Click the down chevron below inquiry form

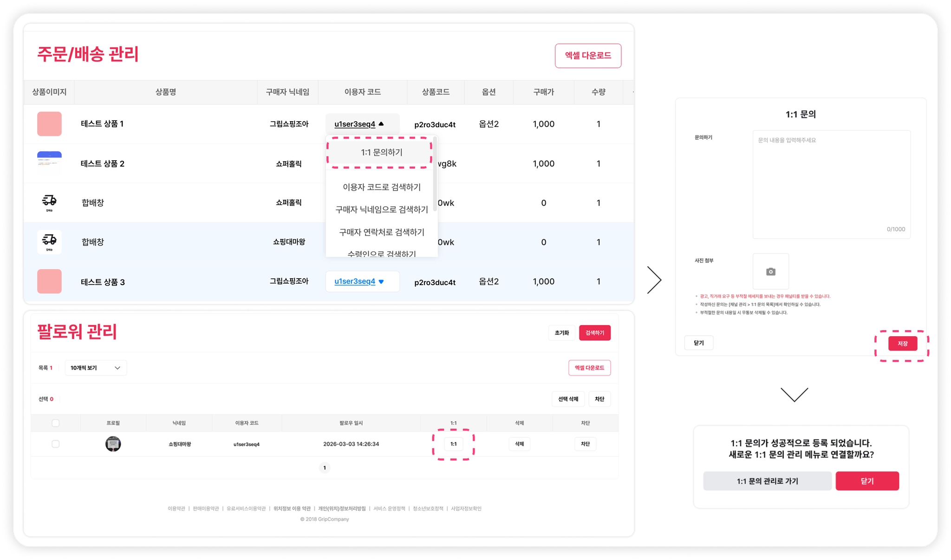794,395
